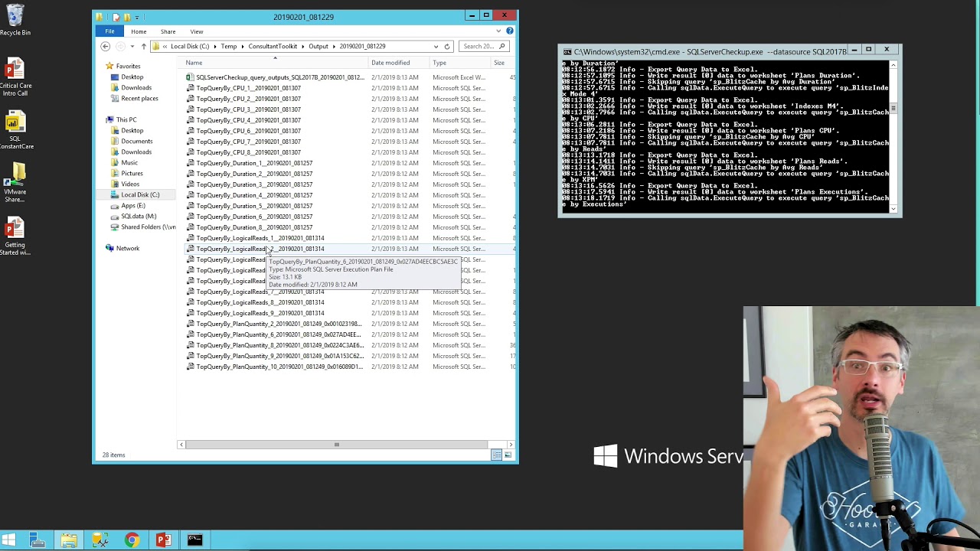Switch to Command Prompt taskbar icon
Screen dimensions: 980x551
[x=194, y=540]
